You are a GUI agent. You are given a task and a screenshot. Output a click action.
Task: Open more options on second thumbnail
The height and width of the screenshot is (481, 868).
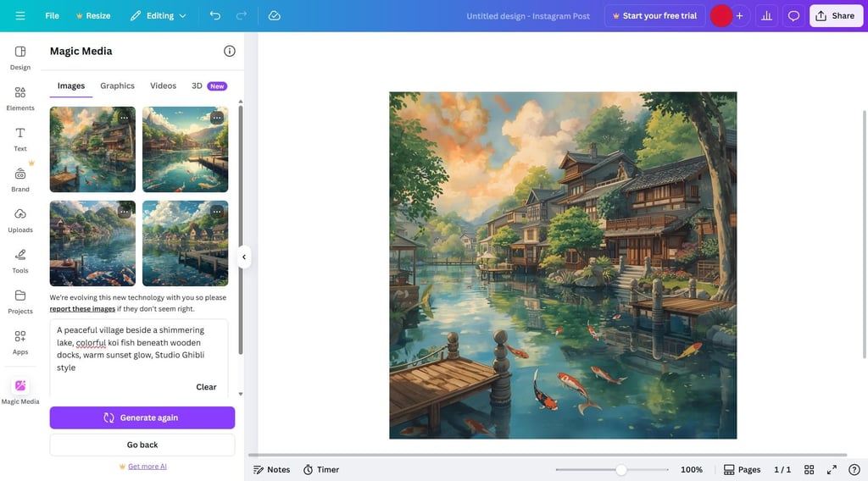pyautogui.click(x=217, y=118)
